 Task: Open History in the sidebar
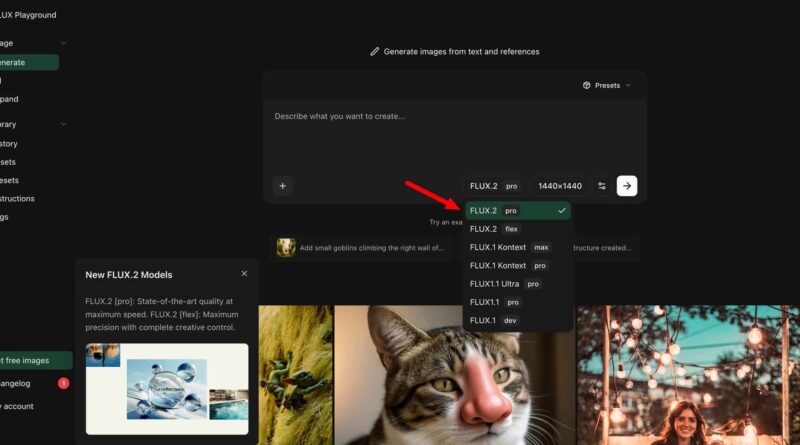pos(9,143)
